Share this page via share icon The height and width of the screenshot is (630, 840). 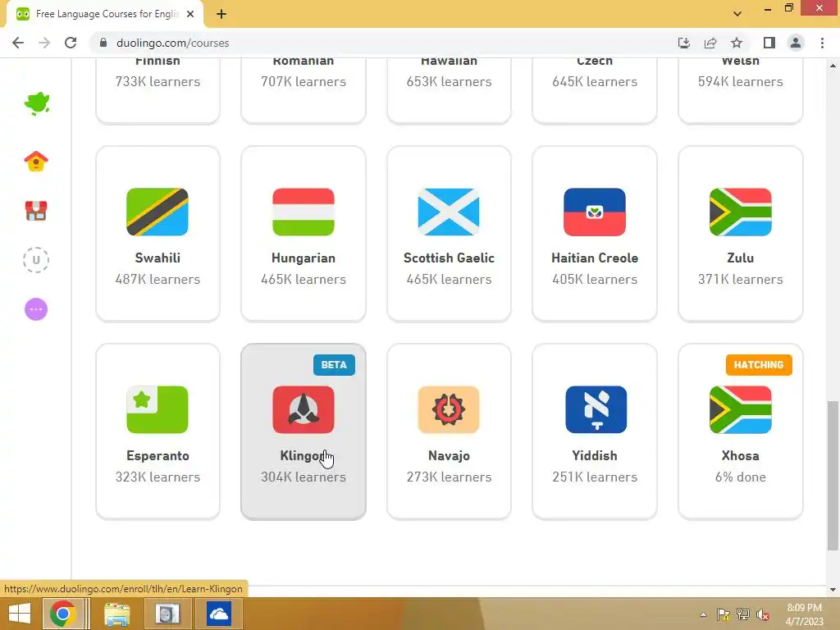pyautogui.click(x=710, y=43)
